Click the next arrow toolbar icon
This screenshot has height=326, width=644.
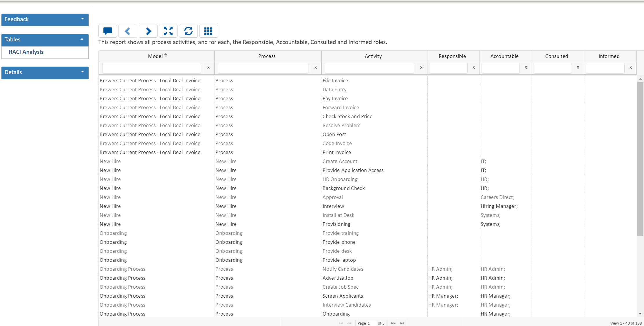148,31
